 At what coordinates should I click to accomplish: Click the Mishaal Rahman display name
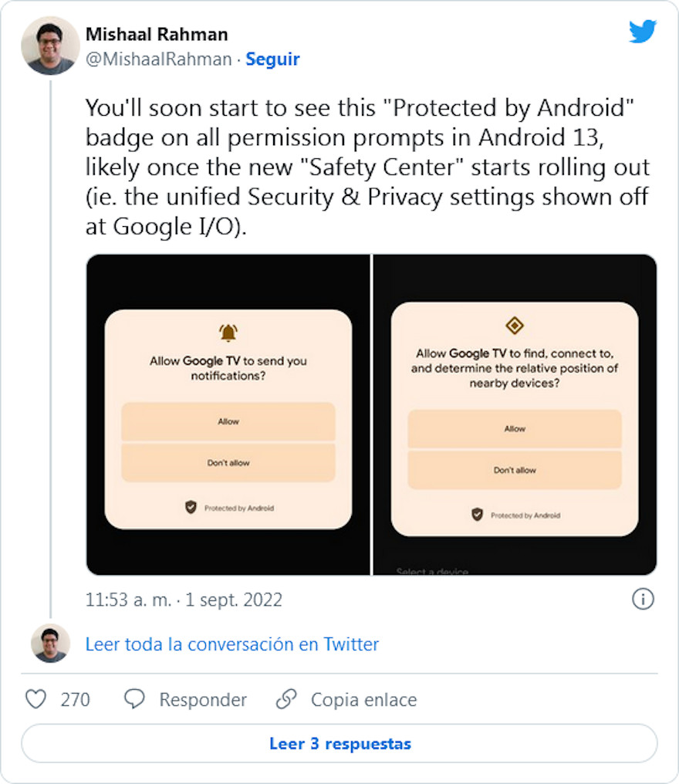pos(156,35)
